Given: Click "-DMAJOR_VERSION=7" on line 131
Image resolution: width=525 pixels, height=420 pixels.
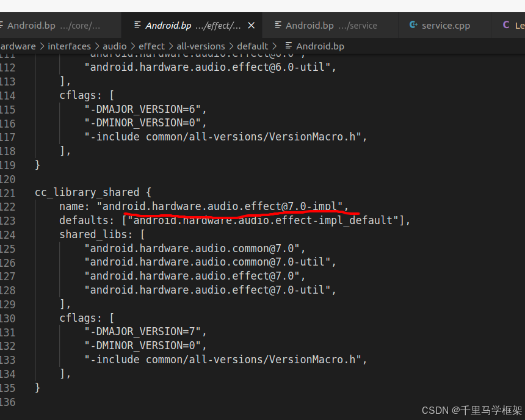Looking at the screenshot, I should [x=143, y=331].
